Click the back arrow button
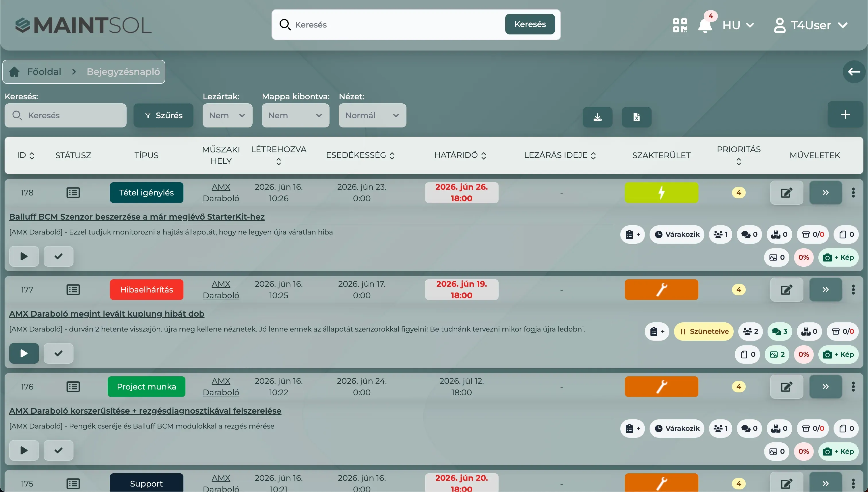Image resolution: width=868 pixels, height=492 pixels. click(854, 72)
